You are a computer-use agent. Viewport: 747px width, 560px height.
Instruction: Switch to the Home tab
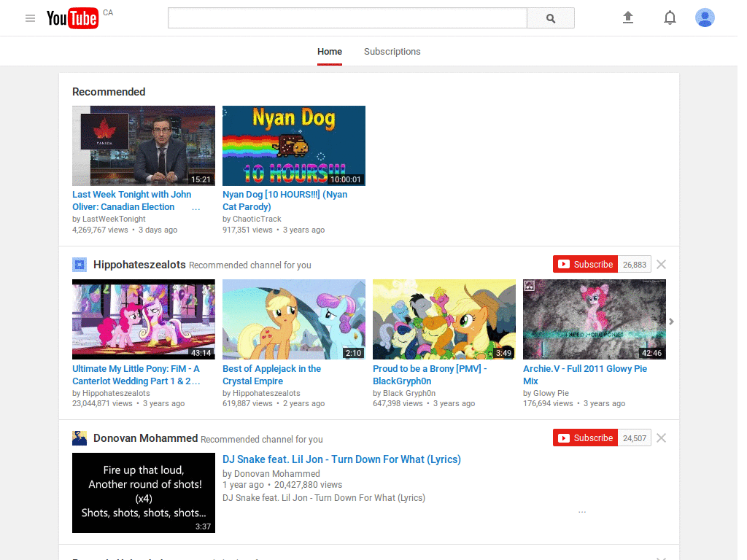click(x=330, y=52)
